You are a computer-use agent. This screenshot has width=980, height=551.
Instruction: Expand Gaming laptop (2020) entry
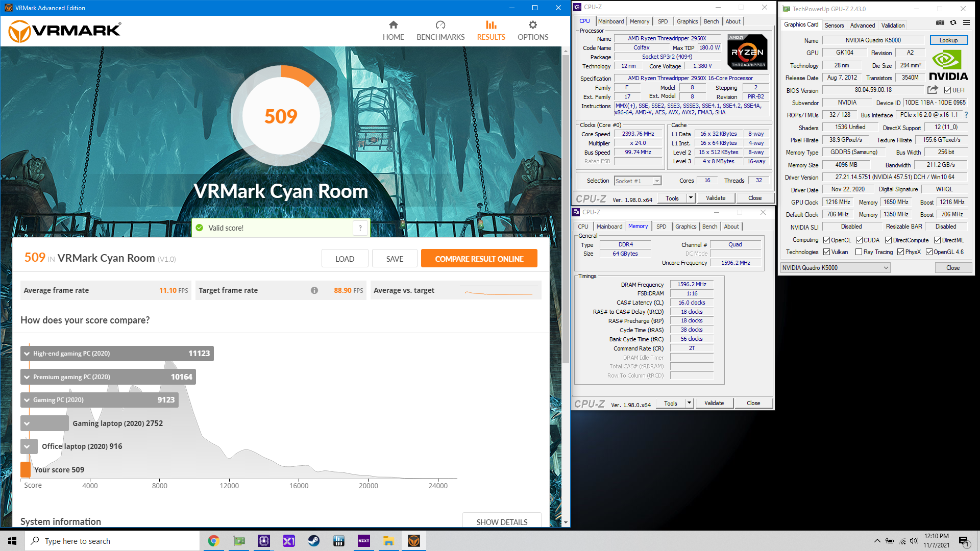(x=44, y=423)
